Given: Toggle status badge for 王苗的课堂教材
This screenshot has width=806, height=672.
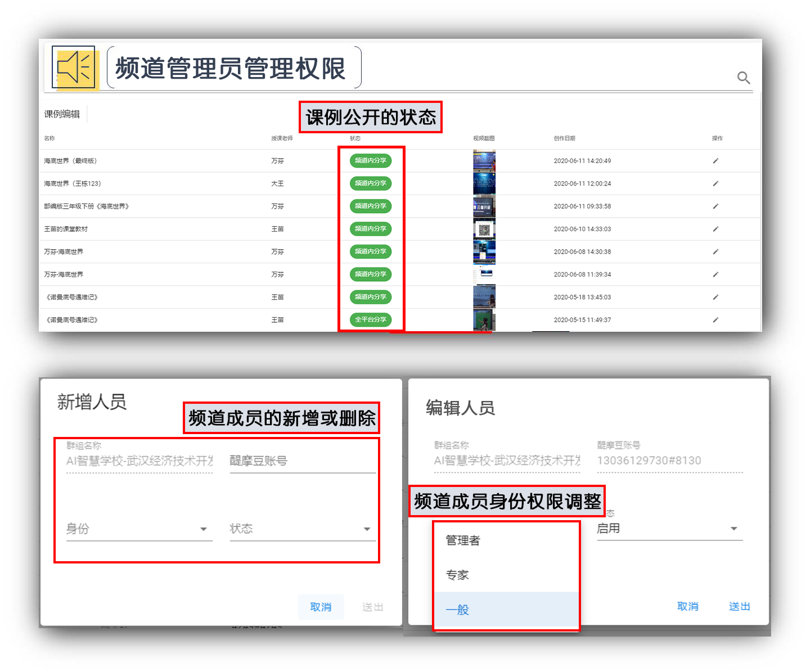Looking at the screenshot, I should 370,229.
